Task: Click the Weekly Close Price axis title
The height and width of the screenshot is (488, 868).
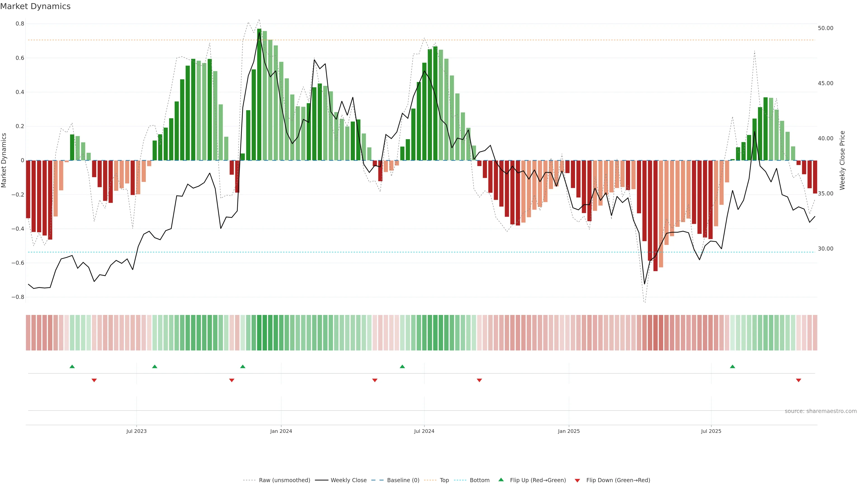Action: [842, 160]
